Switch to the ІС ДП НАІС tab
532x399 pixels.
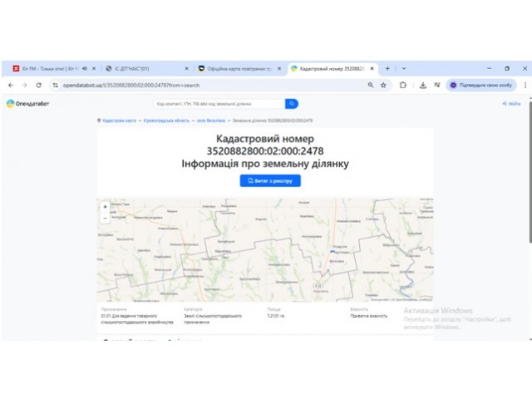coord(146,68)
